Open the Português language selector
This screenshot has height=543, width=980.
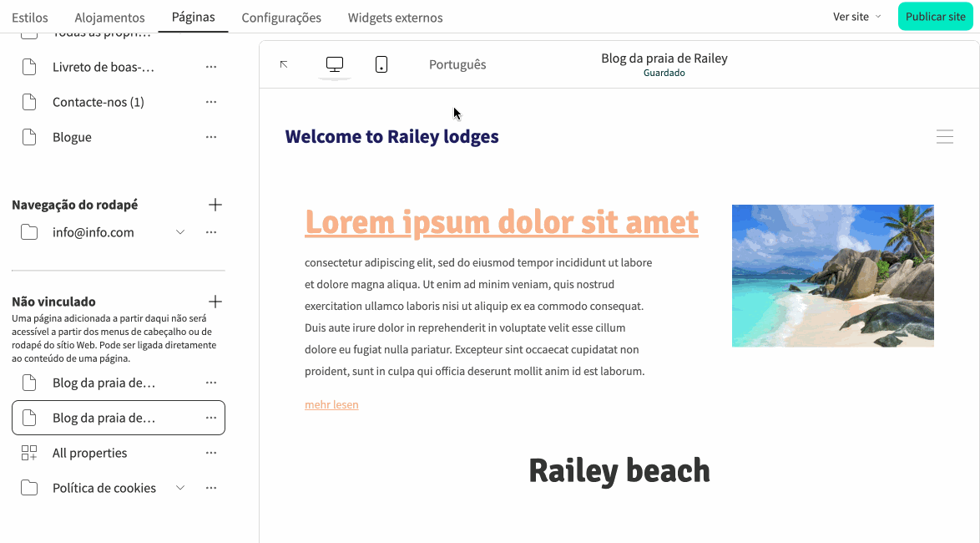coord(457,64)
